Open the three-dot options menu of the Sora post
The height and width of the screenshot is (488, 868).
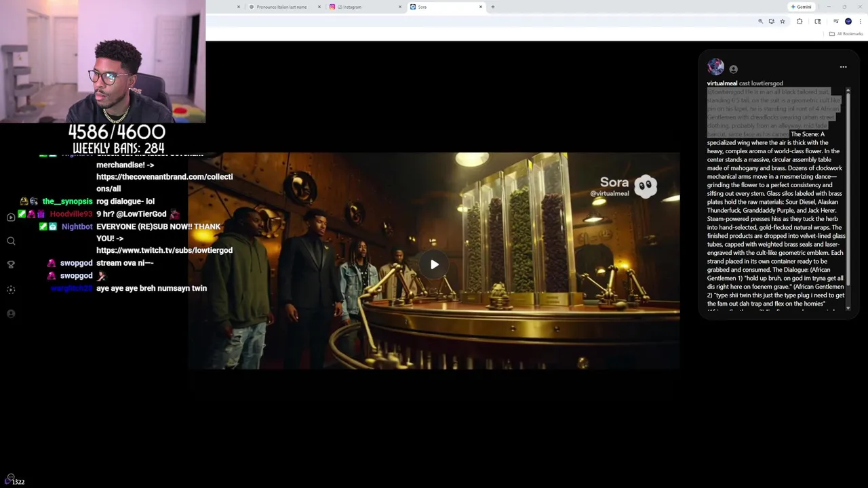pyautogui.click(x=843, y=67)
